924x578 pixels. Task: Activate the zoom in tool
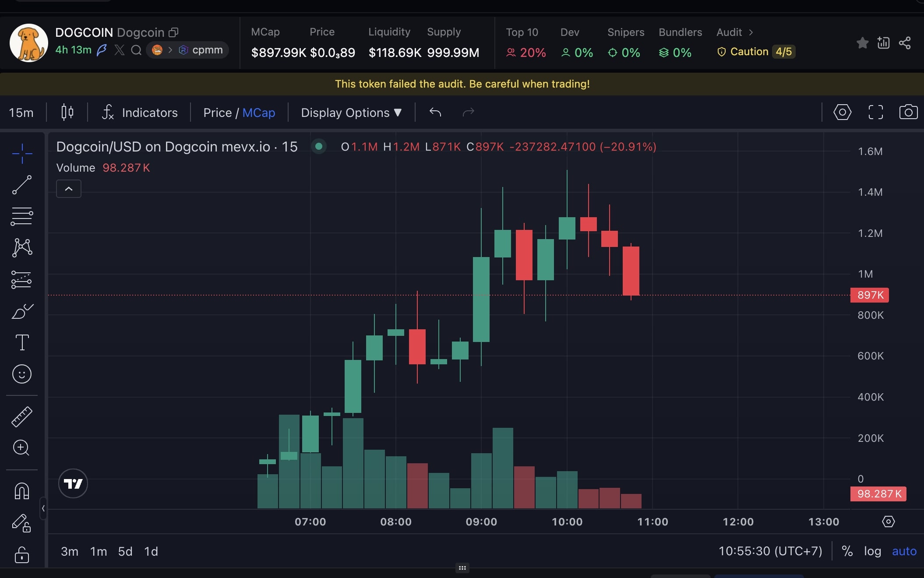(21, 448)
